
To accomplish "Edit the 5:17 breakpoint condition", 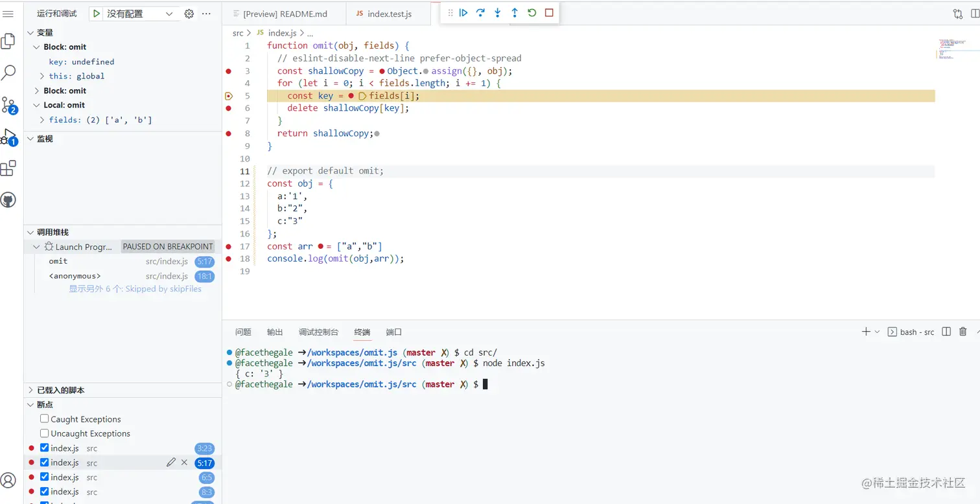I will [171, 463].
